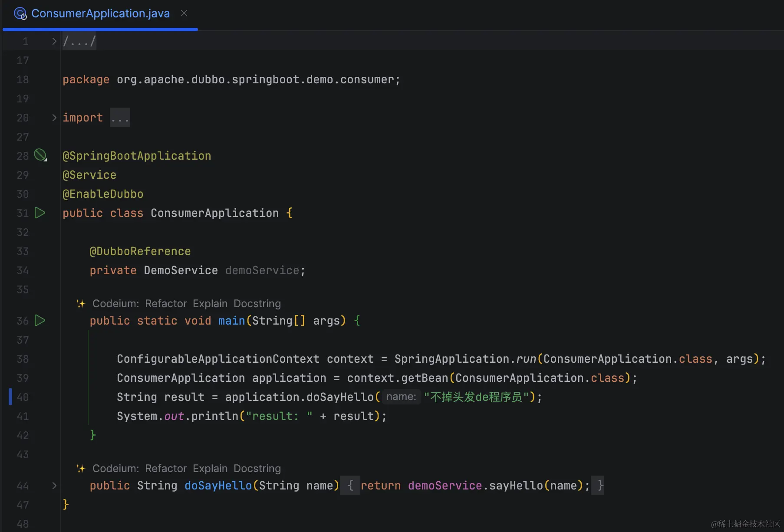Click the name: parameter hint on line 40
Image resolution: width=784 pixels, height=532 pixels.
click(401, 397)
